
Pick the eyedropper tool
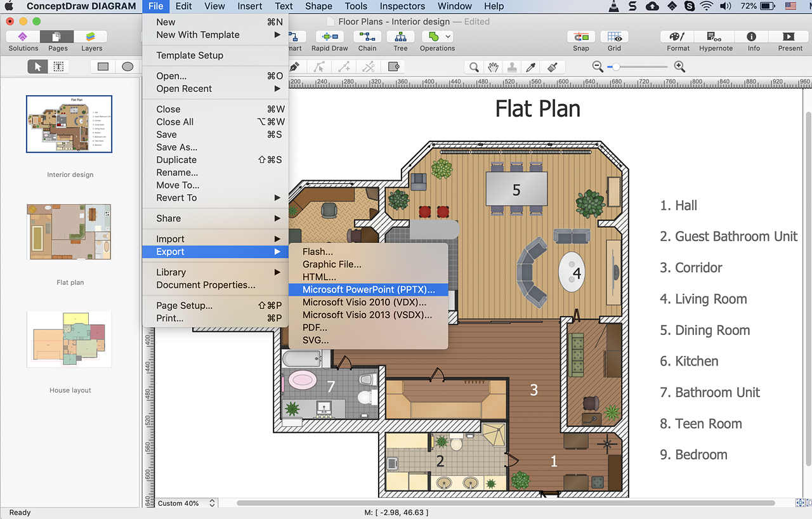[x=533, y=67]
